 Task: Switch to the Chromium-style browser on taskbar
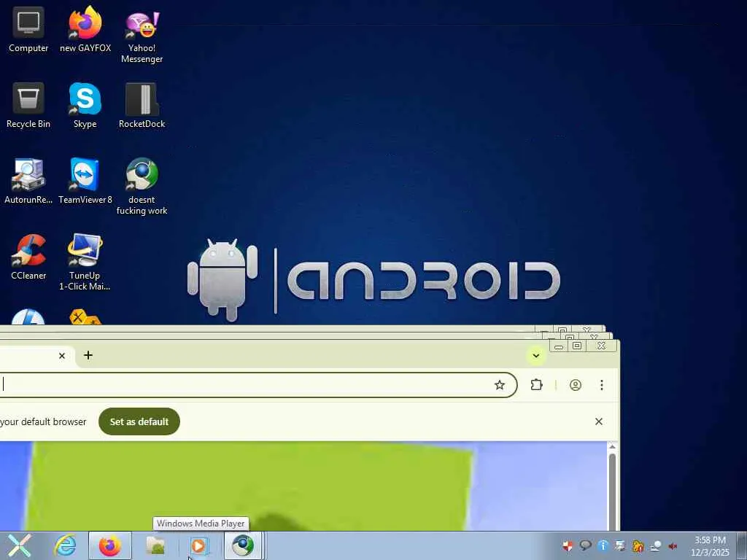click(x=243, y=545)
